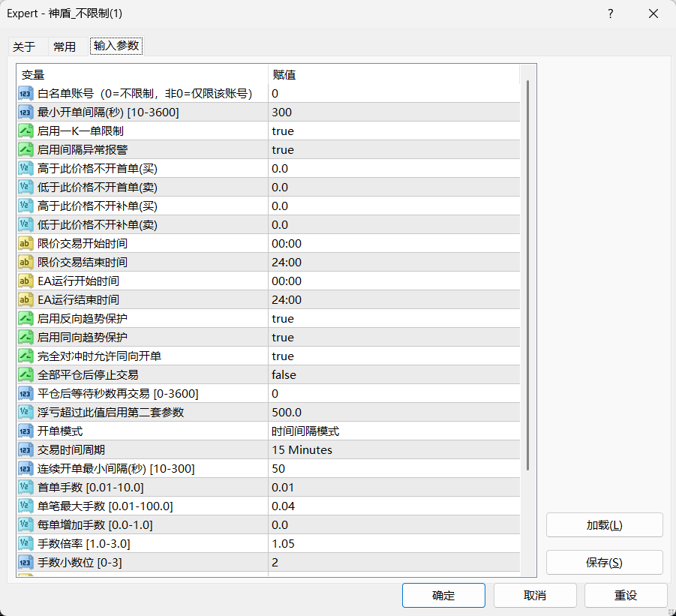The image size is (676, 616).
Task: Click the enum icon beside 开单模式
Action: (x=26, y=431)
